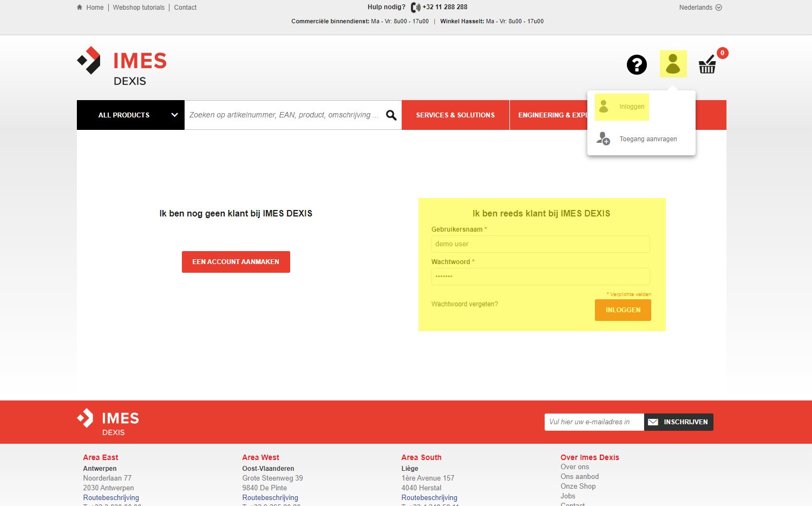Click the 'Noorderlaan 77' address text
The width and height of the screenshot is (812, 506).
point(107,478)
